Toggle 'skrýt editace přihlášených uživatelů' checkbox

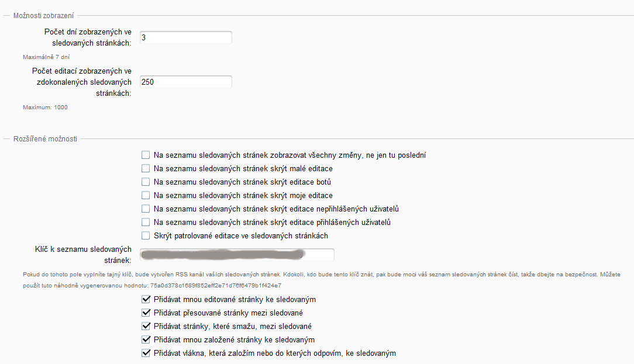pos(146,223)
